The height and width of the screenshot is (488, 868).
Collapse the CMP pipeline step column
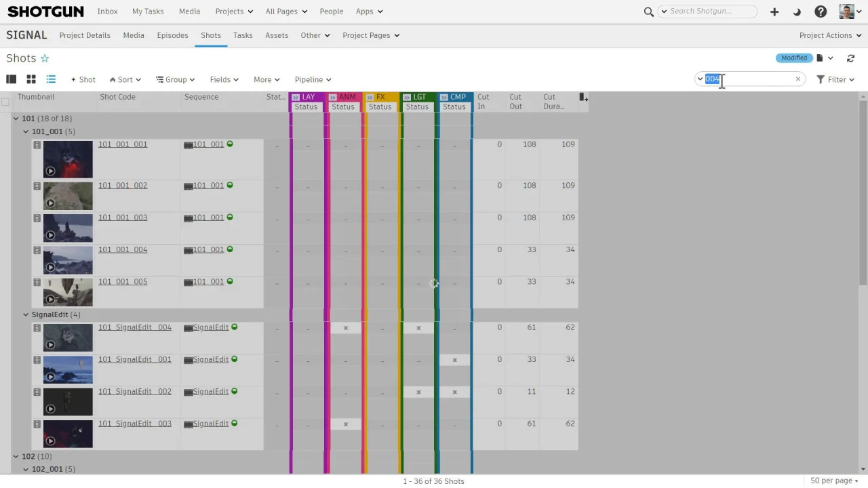coord(444,98)
